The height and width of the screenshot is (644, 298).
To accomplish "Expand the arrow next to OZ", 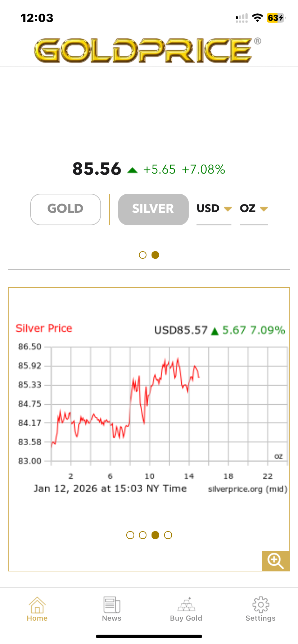I will point(264,209).
